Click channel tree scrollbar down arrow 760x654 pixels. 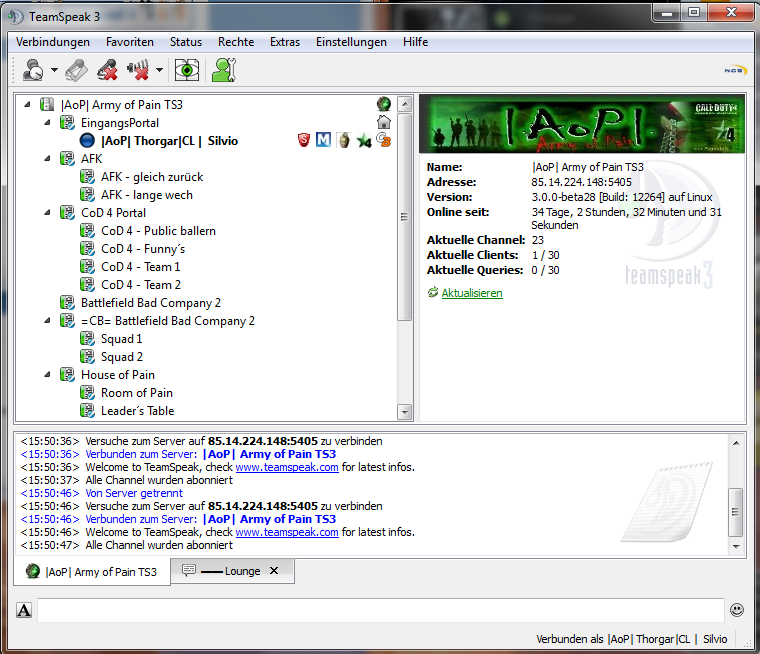click(x=404, y=412)
